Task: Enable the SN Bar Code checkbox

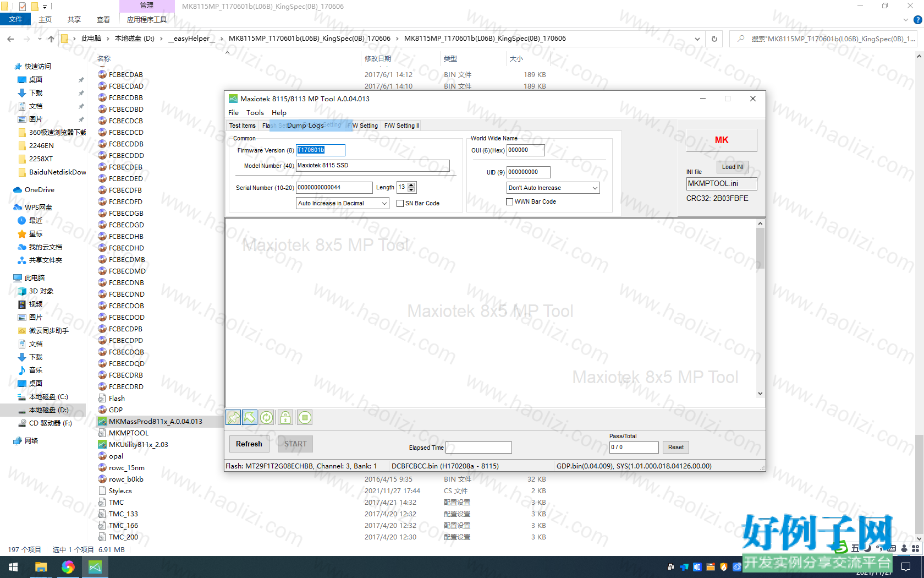Action: pyautogui.click(x=400, y=203)
